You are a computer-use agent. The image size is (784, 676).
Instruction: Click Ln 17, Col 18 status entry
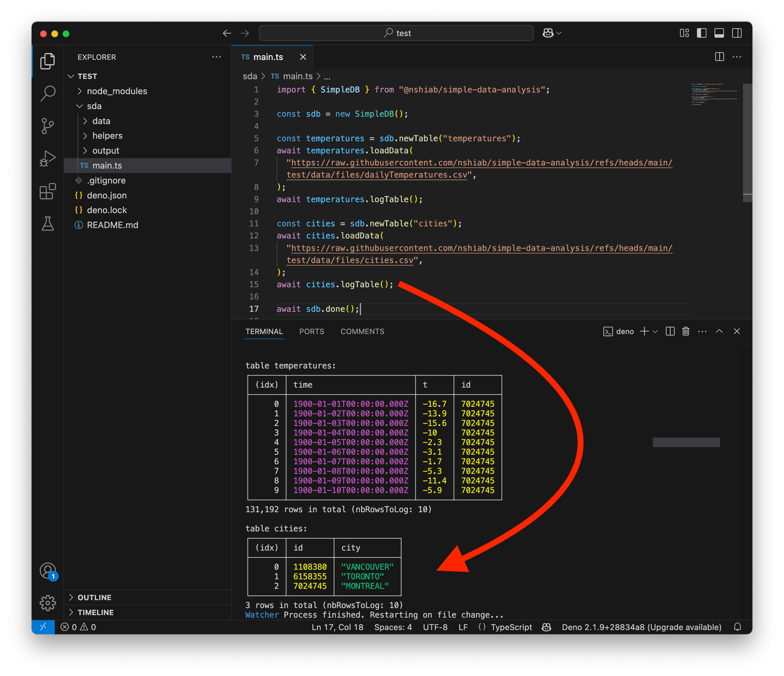(337, 627)
